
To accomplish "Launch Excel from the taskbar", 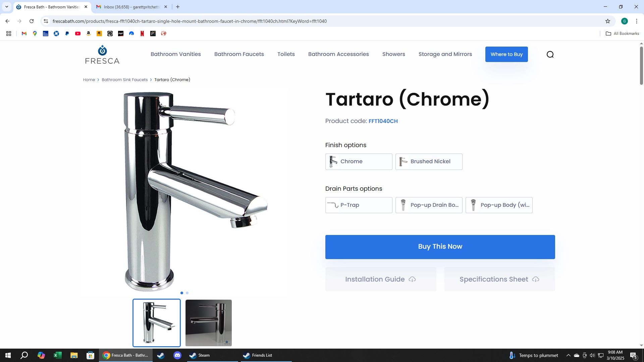I will pyautogui.click(x=58, y=355).
